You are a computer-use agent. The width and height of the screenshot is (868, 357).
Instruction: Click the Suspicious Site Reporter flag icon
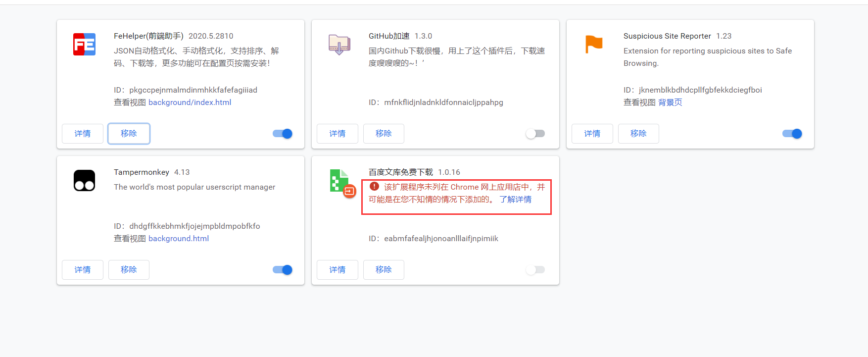[594, 44]
